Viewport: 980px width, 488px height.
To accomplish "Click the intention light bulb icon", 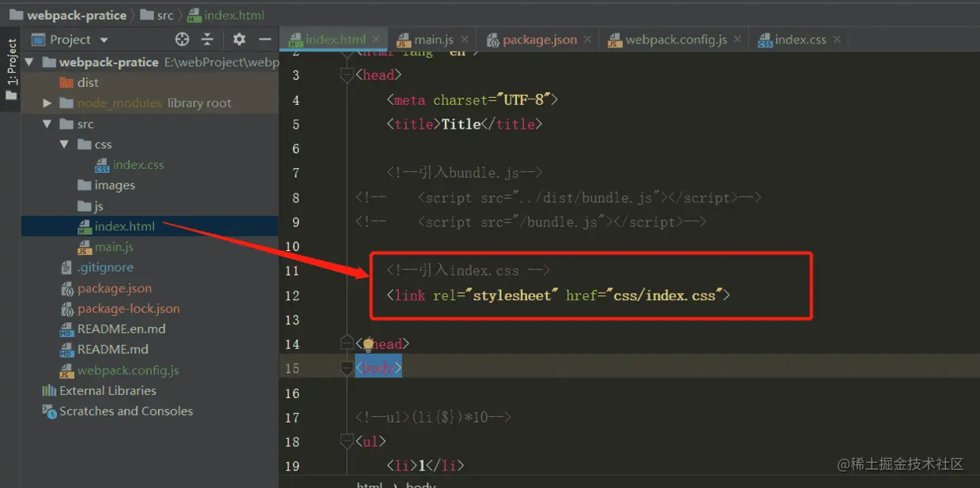I will tap(367, 344).
